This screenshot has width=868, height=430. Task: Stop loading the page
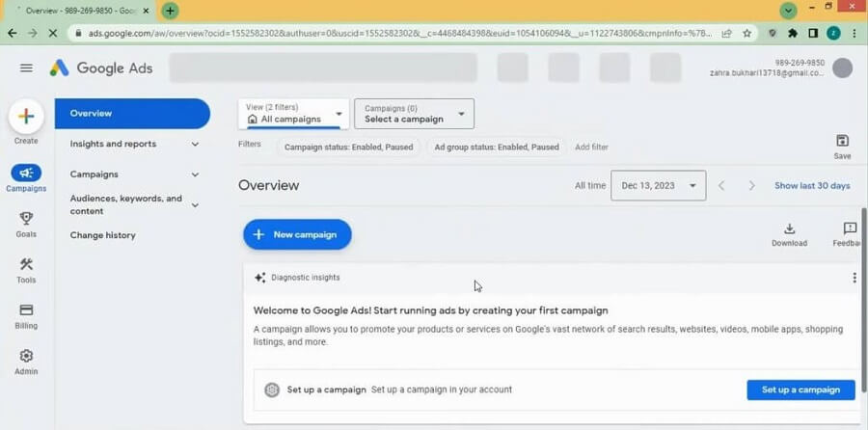tap(53, 33)
